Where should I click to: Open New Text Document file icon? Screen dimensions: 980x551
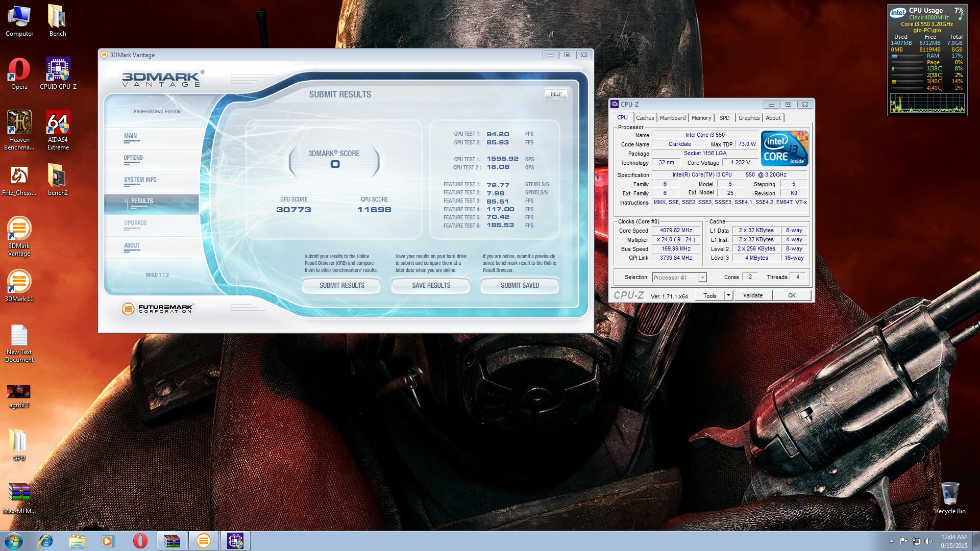click(19, 344)
